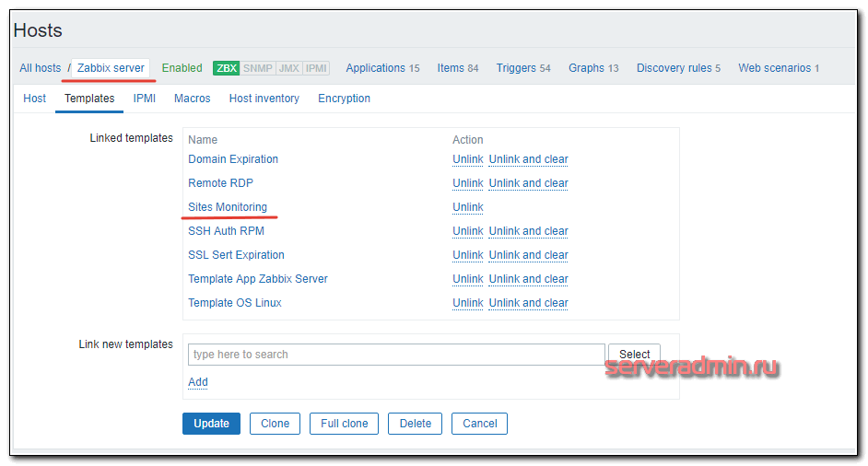
Task: Open the Template OS Linux link
Action: [x=234, y=303]
